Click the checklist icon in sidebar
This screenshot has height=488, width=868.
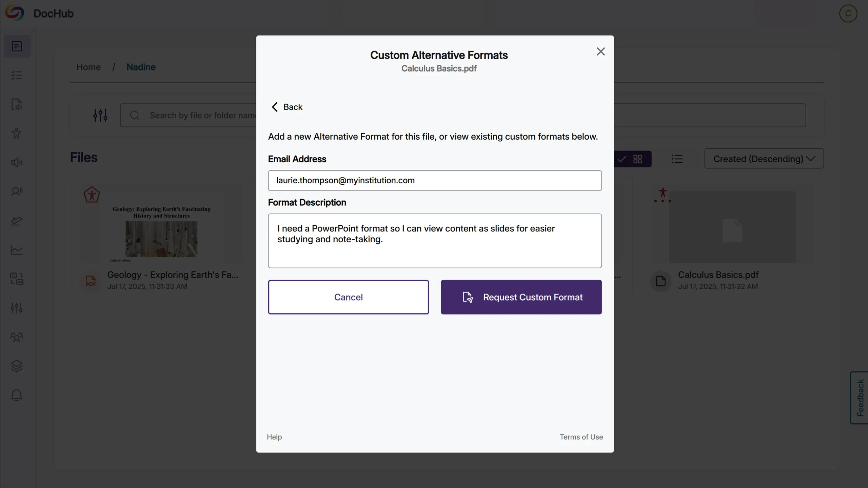17,75
